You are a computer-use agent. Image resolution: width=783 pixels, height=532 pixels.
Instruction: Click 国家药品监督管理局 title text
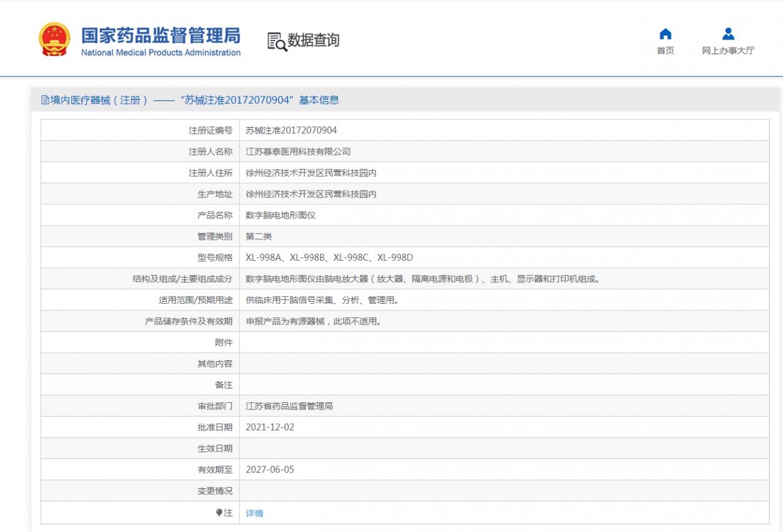(x=161, y=35)
